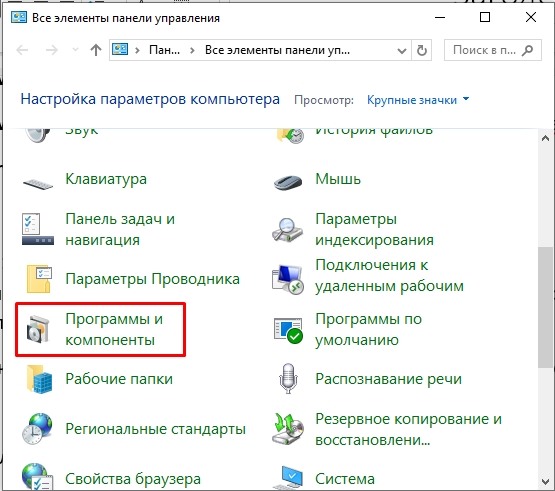555x491 pixels.
Task: Minimize the control panel window
Action: (x=440, y=17)
